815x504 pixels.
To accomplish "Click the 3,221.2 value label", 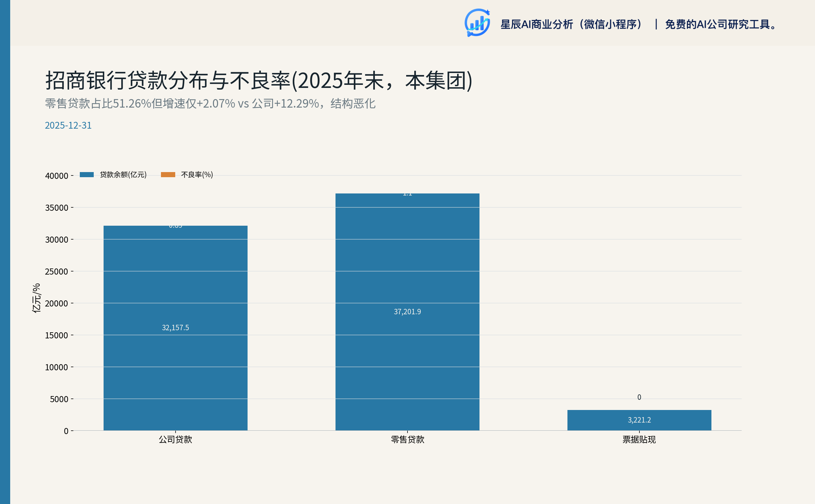I will 639,420.
